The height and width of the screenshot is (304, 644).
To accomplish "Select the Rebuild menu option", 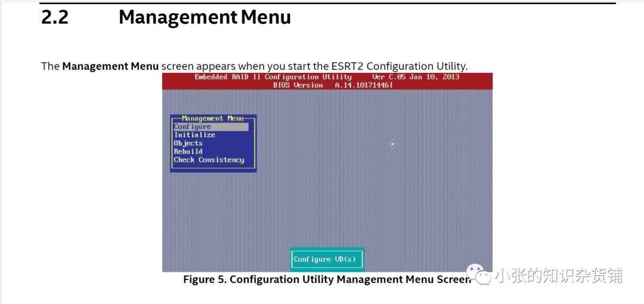I will click(188, 151).
